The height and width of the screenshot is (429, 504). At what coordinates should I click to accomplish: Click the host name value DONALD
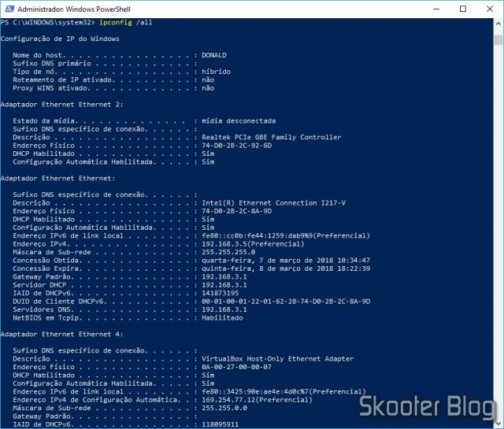tap(214, 55)
